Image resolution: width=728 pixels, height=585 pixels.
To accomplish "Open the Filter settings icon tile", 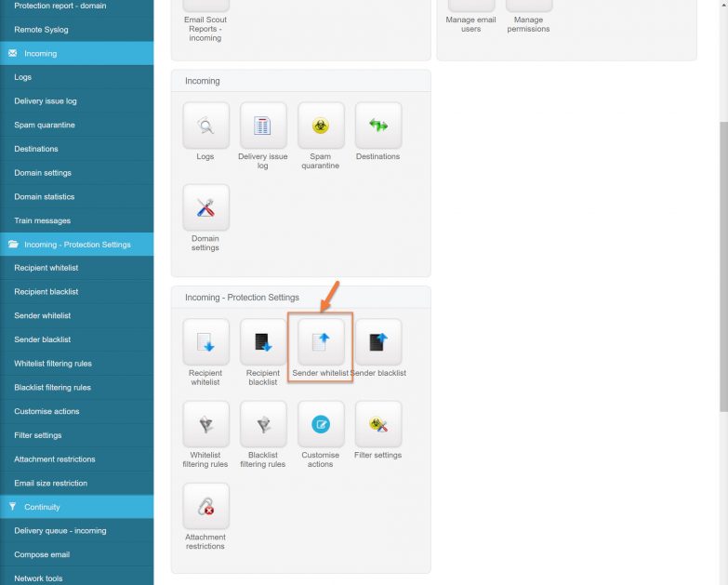I will [x=378, y=424].
